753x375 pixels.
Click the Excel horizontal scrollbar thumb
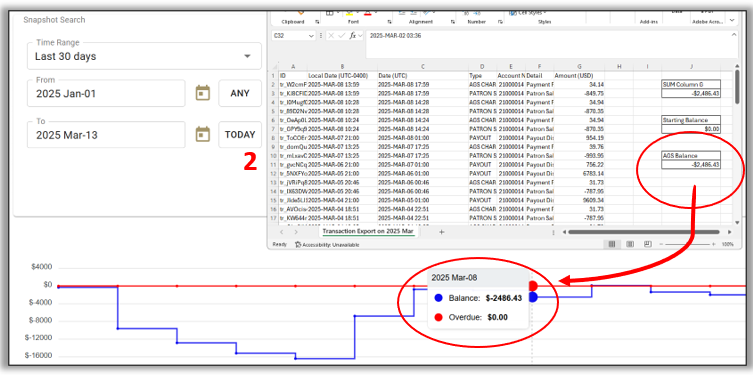(x=644, y=232)
